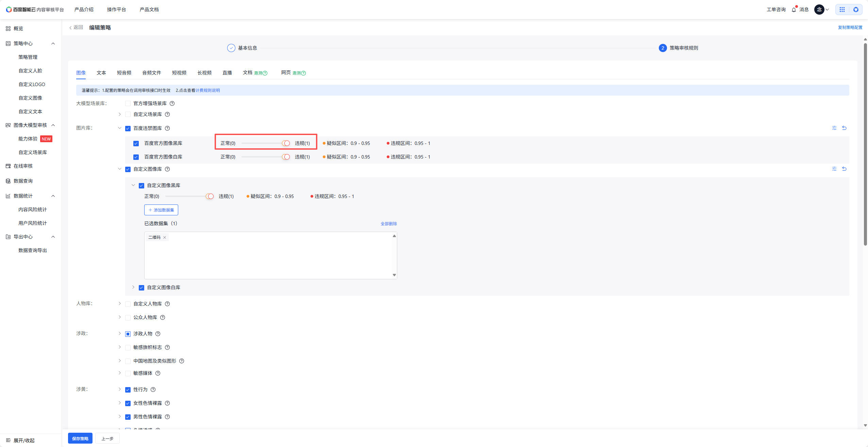Click reset icon for 百度违禁图库 row
Viewport: 868px width, 447px height.
point(844,128)
